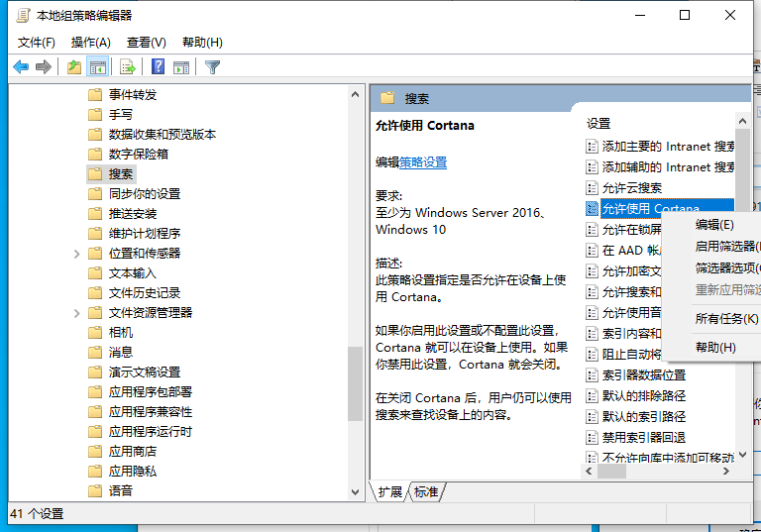Click the Back arrow toolbar icon

click(21, 67)
